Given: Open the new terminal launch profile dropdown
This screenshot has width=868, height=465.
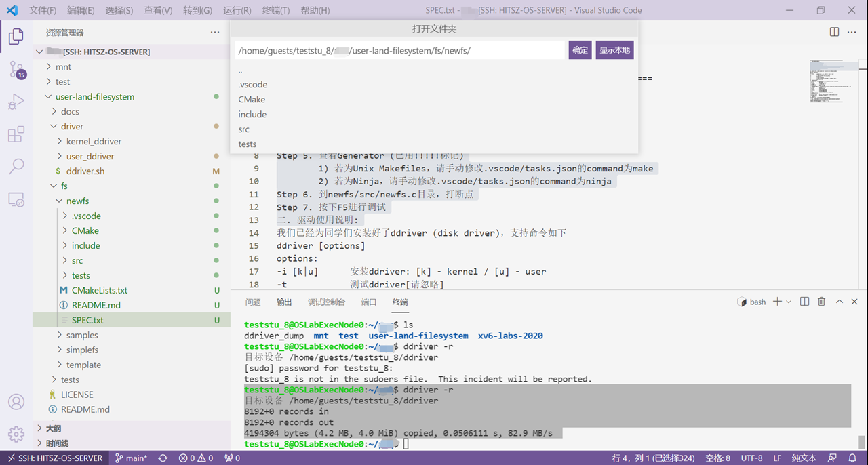Looking at the screenshot, I should pyautogui.click(x=789, y=302).
